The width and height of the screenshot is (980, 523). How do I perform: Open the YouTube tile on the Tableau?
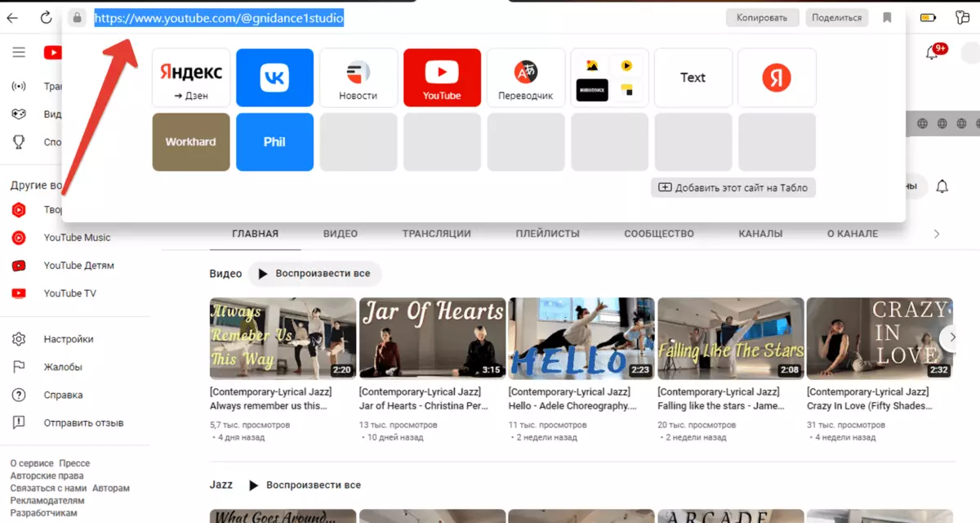442,78
